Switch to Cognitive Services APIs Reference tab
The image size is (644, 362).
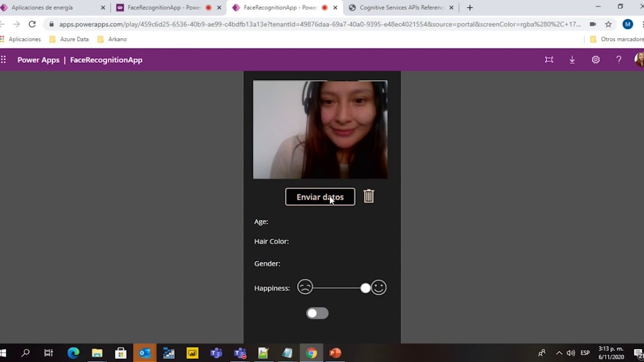401,8
